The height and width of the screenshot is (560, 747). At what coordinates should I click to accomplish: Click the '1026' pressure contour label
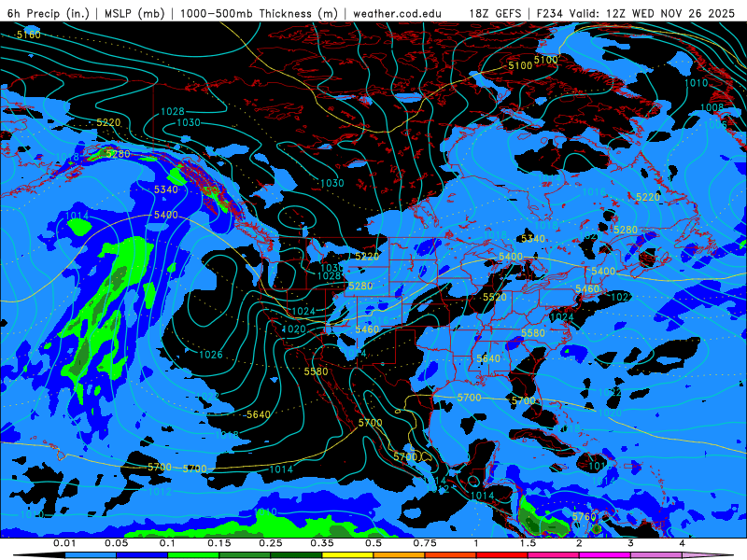click(x=211, y=355)
